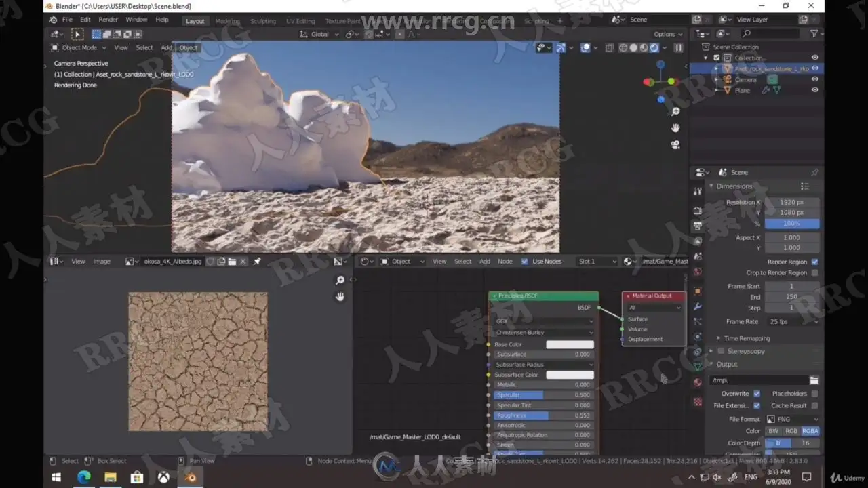This screenshot has width=868, height=488.
Task: Open the Texture properties tab
Action: 698,402
